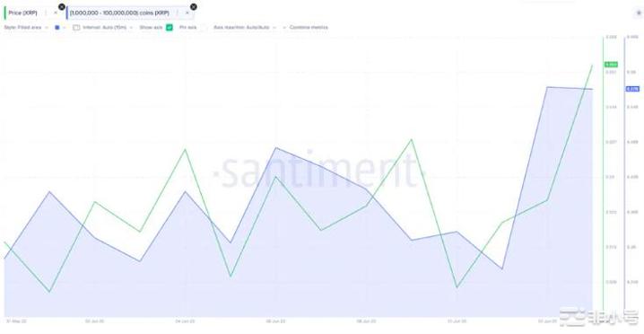Click black circular close badge above Price (XRP) chip

point(62,7)
